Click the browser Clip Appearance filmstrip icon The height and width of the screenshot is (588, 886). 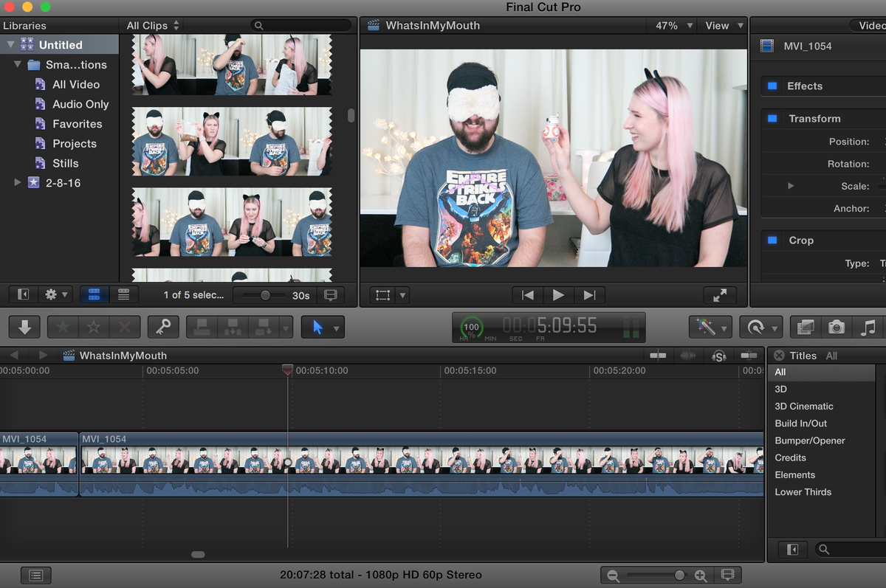tap(330, 295)
